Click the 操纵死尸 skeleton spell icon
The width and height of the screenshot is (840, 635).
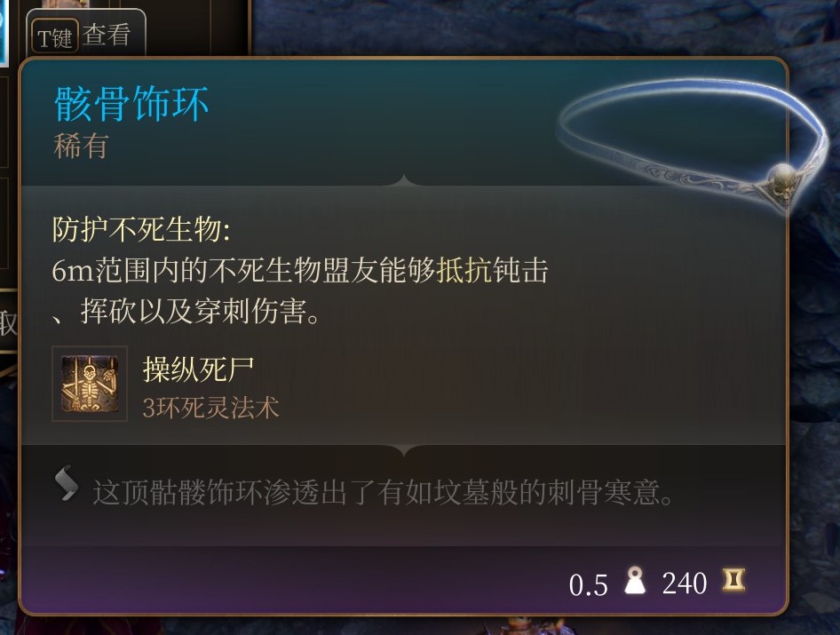pos(90,384)
